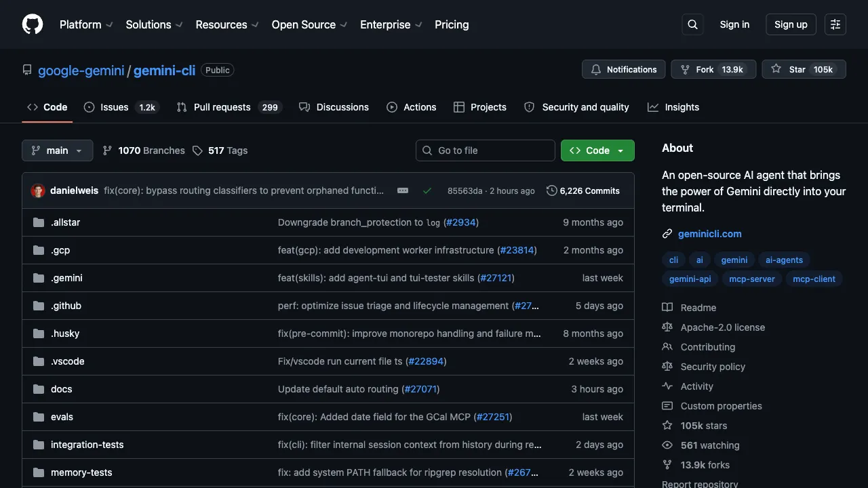Open the Solutions menu
868x488 pixels.
click(154, 24)
